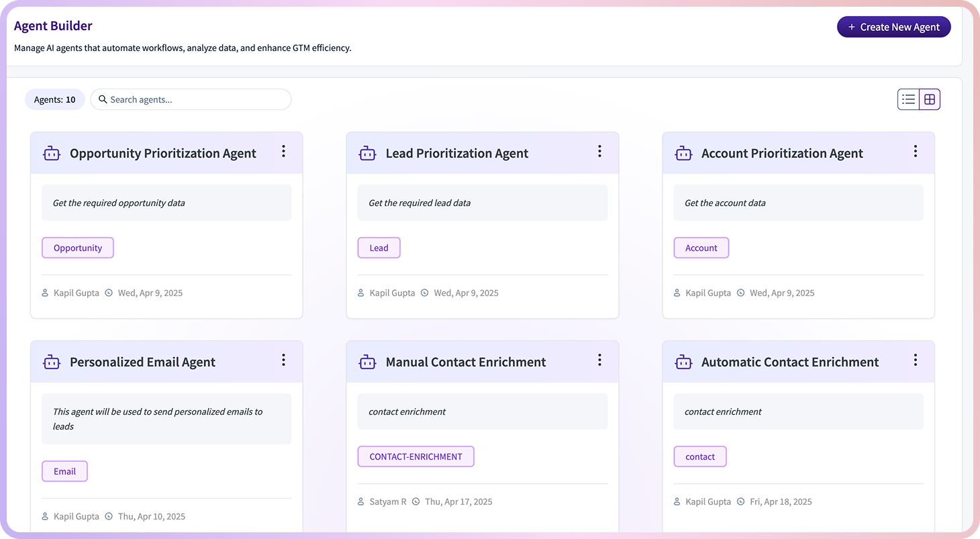980x539 pixels.
Task: Click clock icon beside Fri, Apr 18, 2025
Action: pyautogui.click(x=741, y=501)
